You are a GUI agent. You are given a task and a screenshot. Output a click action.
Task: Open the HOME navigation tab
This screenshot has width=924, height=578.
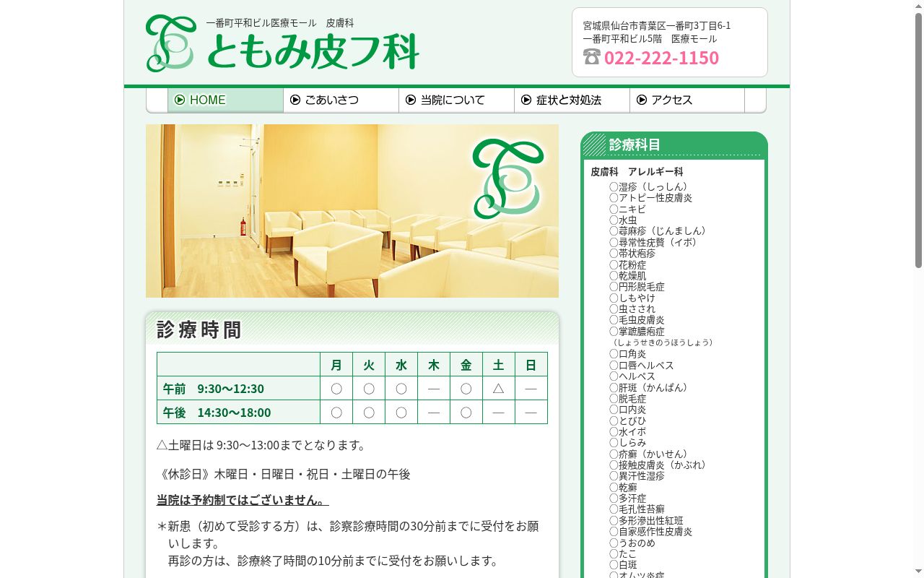[x=225, y=100]
